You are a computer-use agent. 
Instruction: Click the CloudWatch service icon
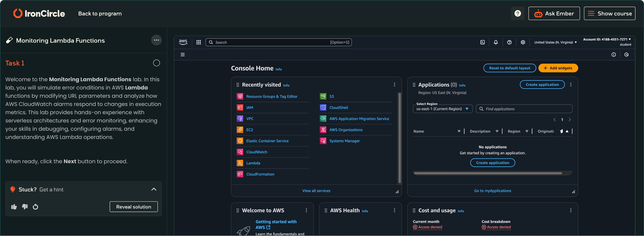point(240,152)
